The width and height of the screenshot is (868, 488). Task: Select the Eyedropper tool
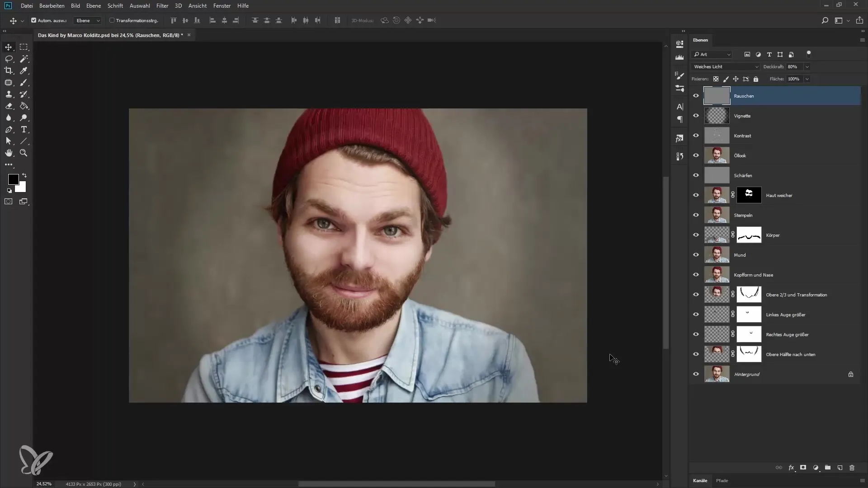(24, 70)
